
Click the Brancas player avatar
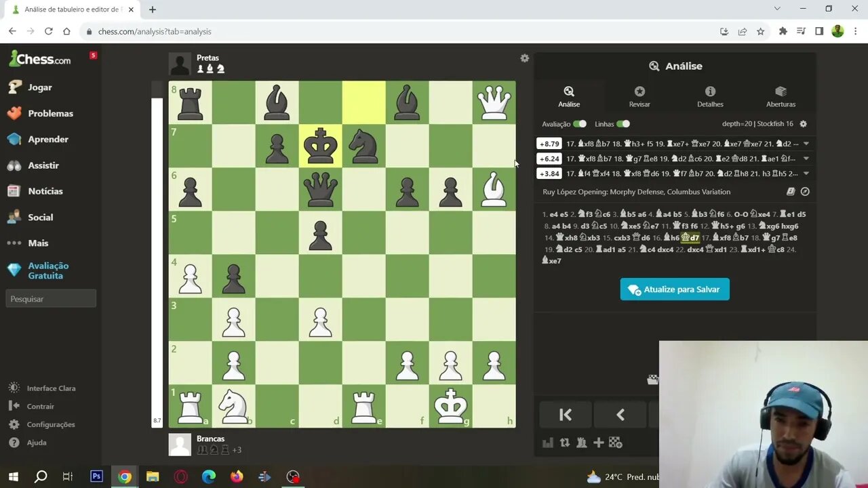point(180,445)
